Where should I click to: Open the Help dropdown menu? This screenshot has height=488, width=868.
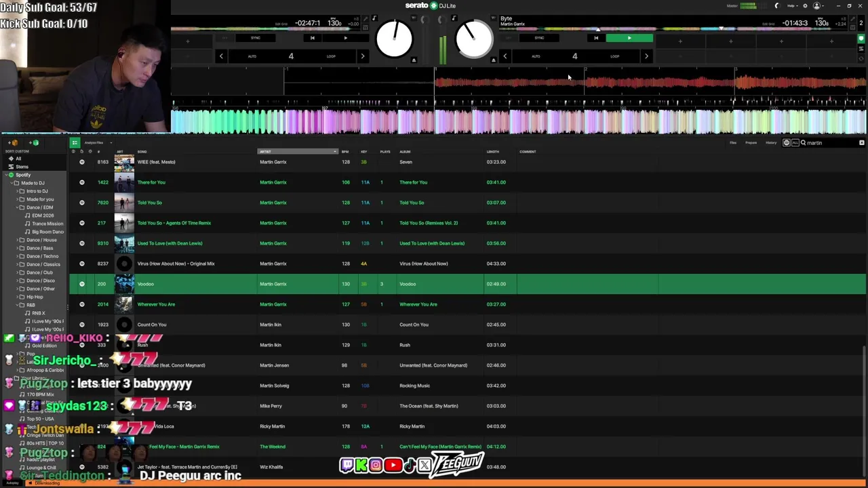(x=791, y=5)
